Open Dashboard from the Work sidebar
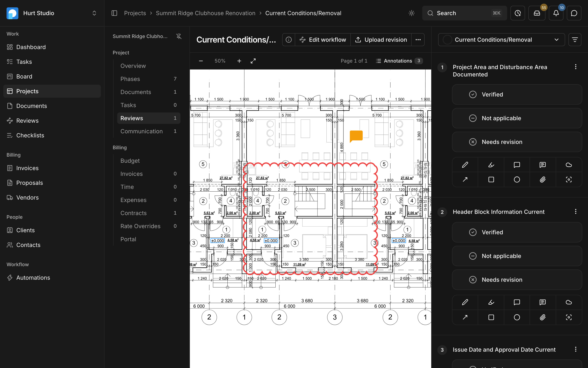 [52, 47]
